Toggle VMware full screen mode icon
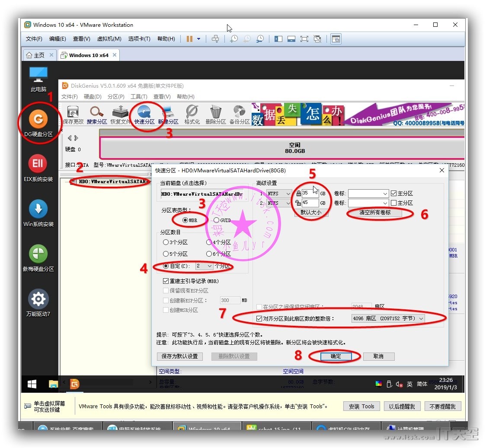 point(304,39)
